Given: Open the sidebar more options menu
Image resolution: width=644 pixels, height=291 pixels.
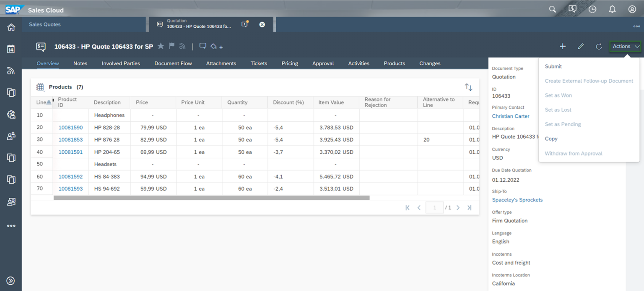Looking at the screenshot, I should pos(11,225).
